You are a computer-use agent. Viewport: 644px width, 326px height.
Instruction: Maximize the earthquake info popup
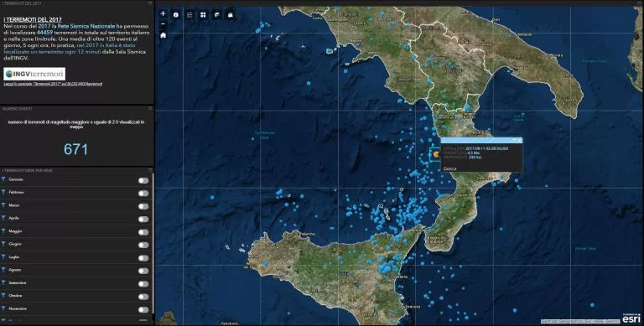point(513,141)
